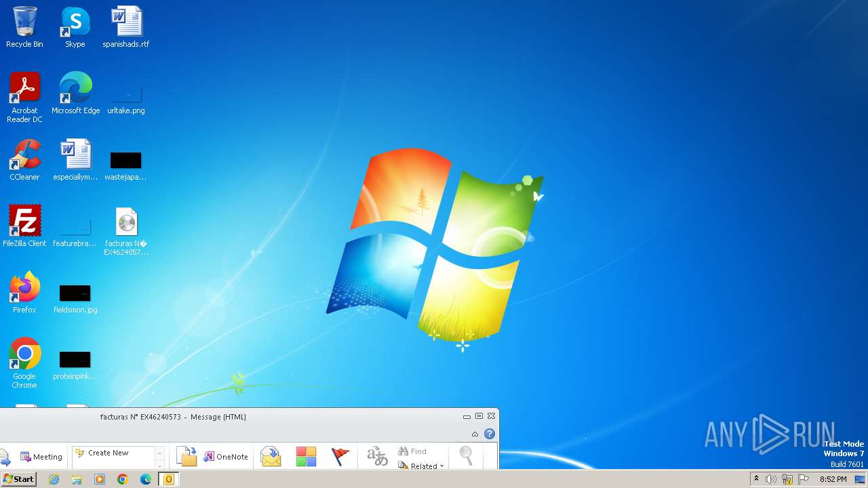The image size is (868, 488).
Task: Select the especiallym... Word document icon
Action: point(75,160)
